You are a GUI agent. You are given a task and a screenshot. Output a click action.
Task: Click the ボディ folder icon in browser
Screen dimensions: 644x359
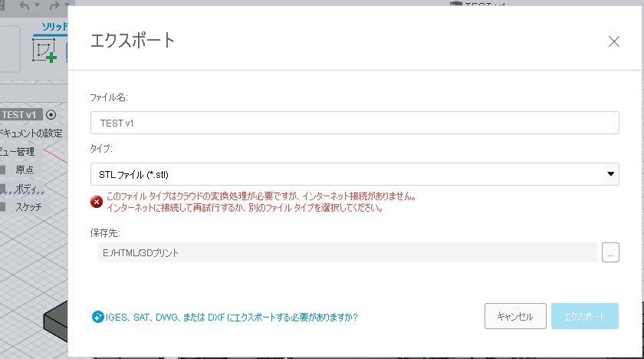coord(4,188)
